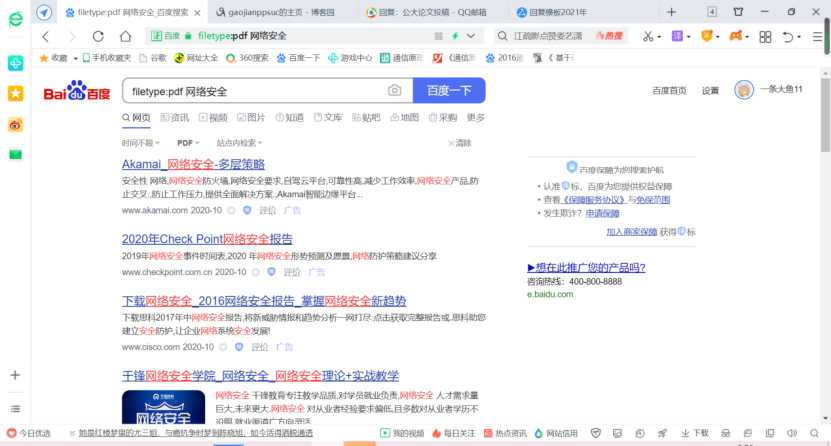Open the 千锋网络安全学院 result link
Screen dimensions: 831x446
click(260, 376)
